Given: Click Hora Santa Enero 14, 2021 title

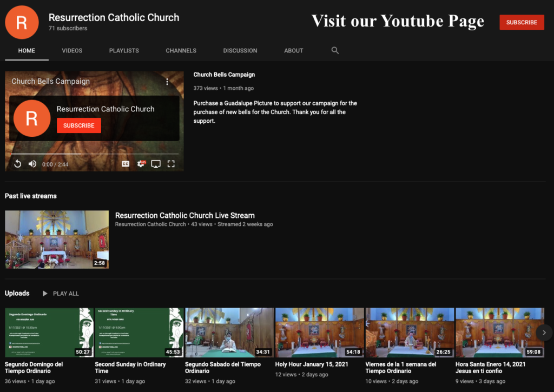Looking at the screenshot, I should (x=490, y=368).
